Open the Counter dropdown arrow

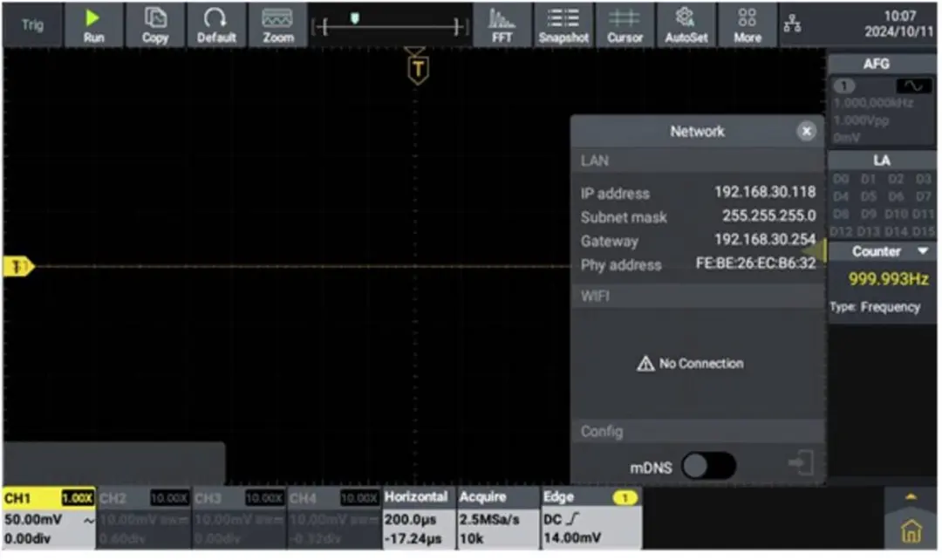pos(924,250)
